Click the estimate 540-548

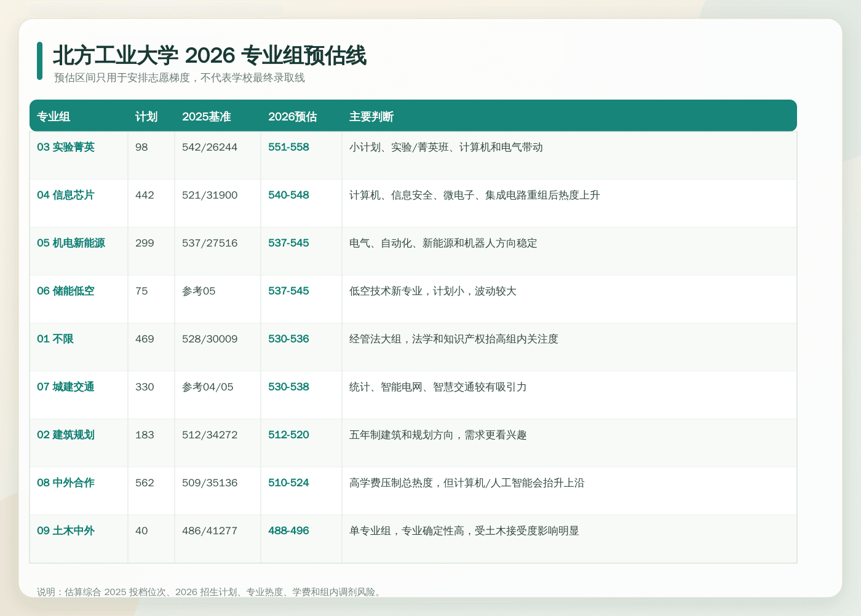tap(288, 195)
